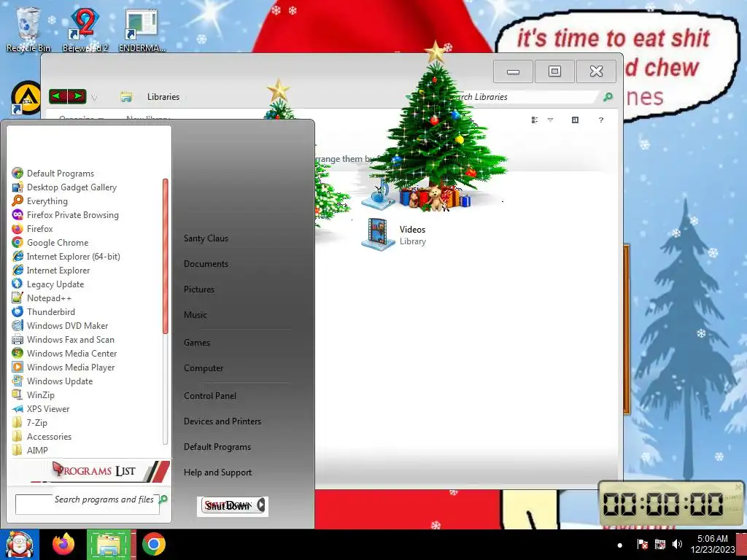This screenshot has width=747, height=560.
Task: Expand the AIMP folder
Action: (30, 450)
